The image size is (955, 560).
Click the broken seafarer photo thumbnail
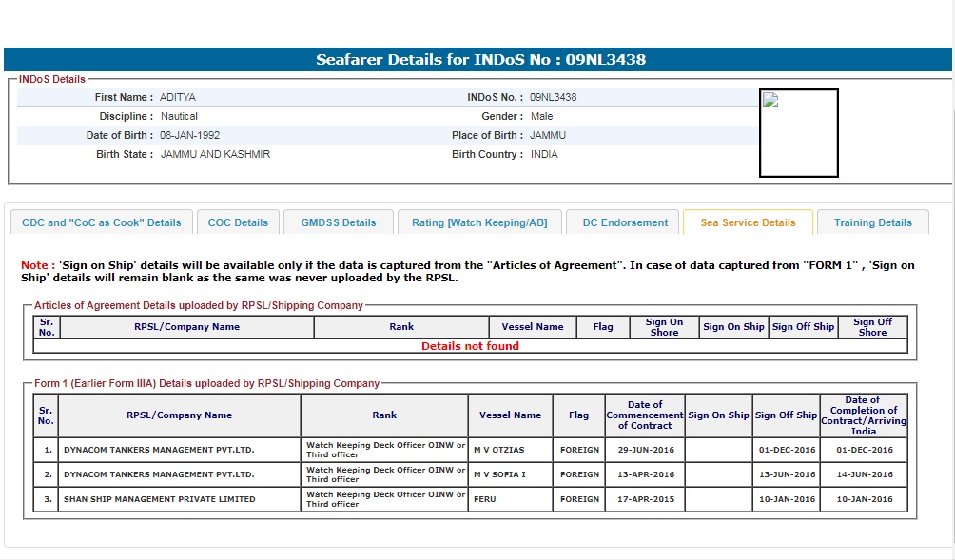pos(798,133)
